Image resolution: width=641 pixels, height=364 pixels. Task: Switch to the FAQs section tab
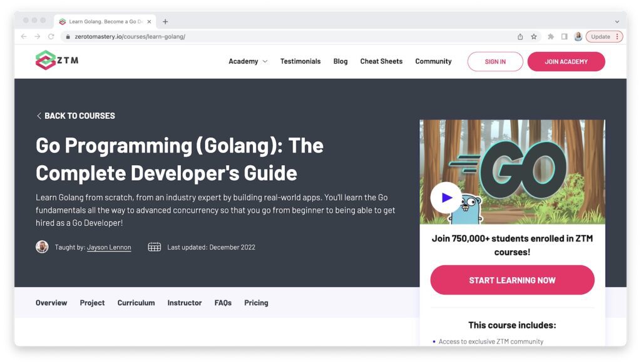tap(223, 303)
